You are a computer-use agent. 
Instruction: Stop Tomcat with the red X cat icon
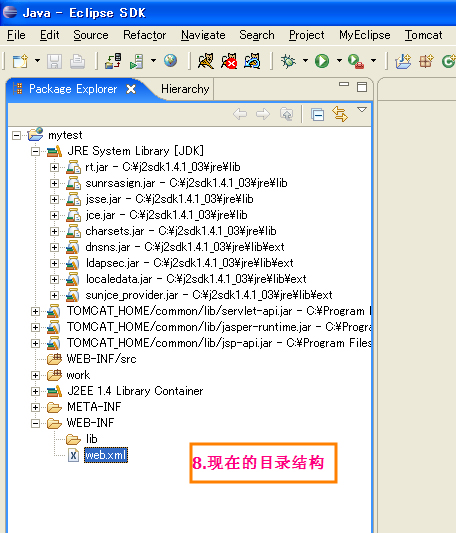(229, 61)
